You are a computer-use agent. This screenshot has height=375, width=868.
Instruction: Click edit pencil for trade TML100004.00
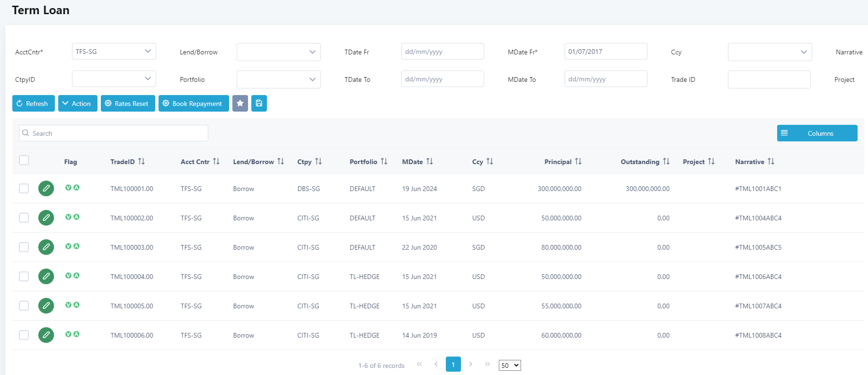coord(46,277)
